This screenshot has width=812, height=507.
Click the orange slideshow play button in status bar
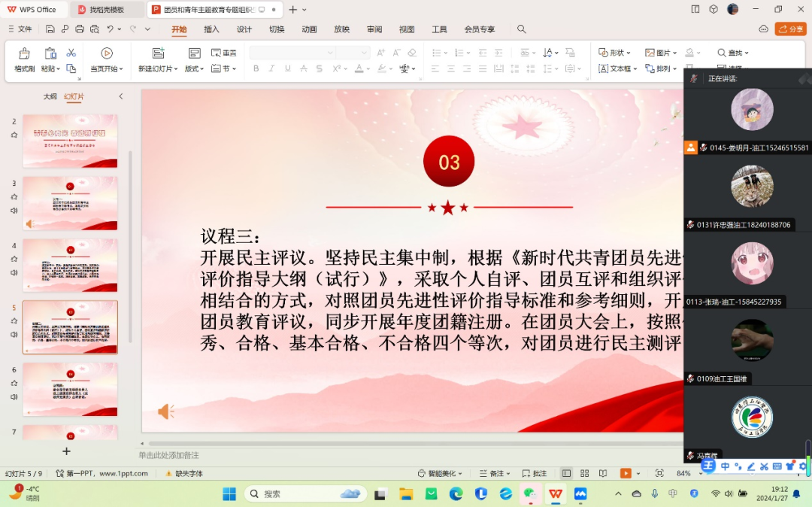(625, 473)
